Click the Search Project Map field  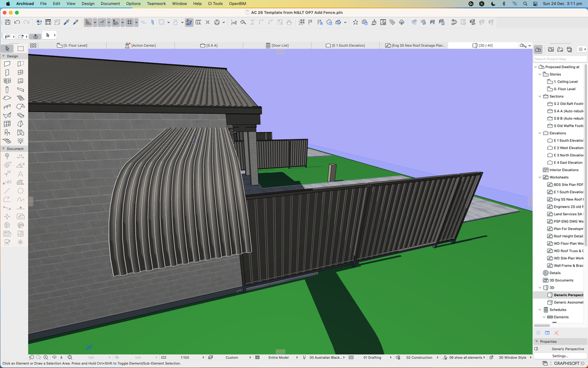(560, 59)
